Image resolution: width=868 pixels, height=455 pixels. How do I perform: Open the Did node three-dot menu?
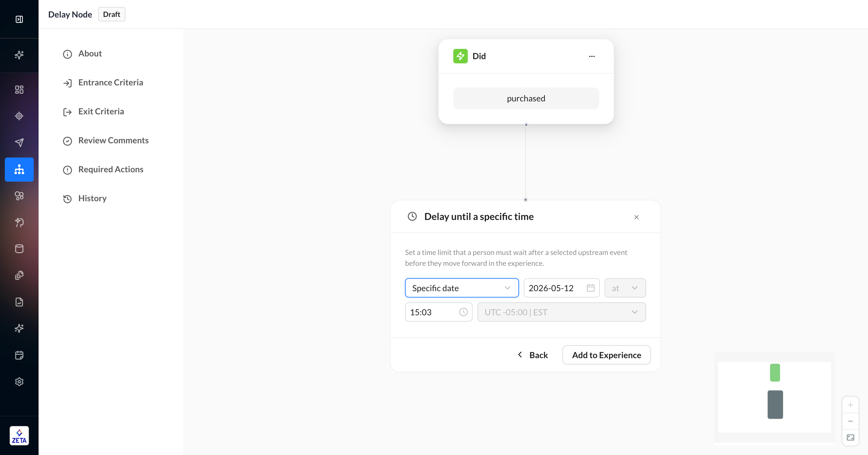click(592, 56)
